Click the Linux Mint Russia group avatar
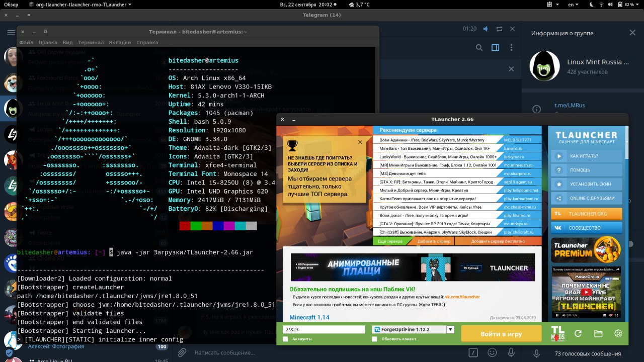The width and height of the screenshot is (644, 362). pos(545,66)
